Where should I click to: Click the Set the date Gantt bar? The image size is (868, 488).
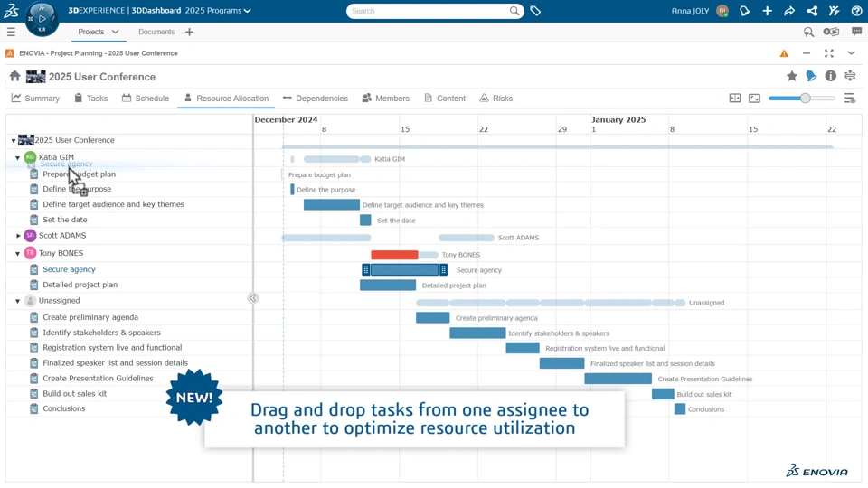[365, 221]
